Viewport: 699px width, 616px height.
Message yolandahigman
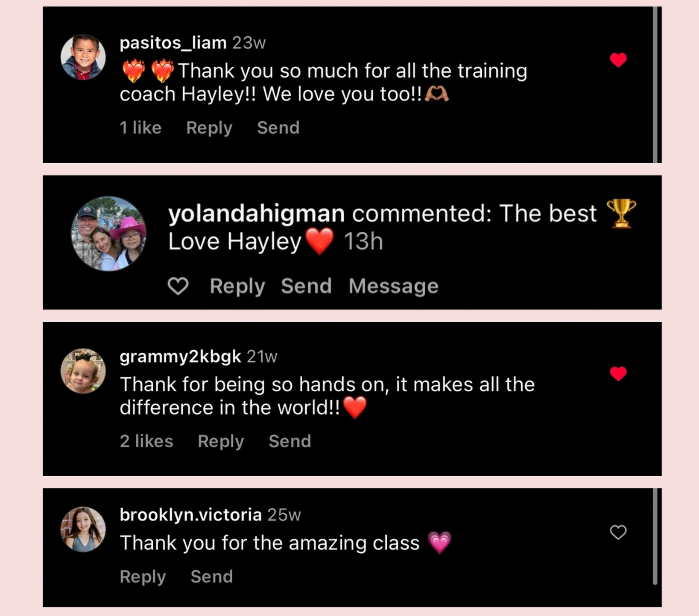point(394,286)
